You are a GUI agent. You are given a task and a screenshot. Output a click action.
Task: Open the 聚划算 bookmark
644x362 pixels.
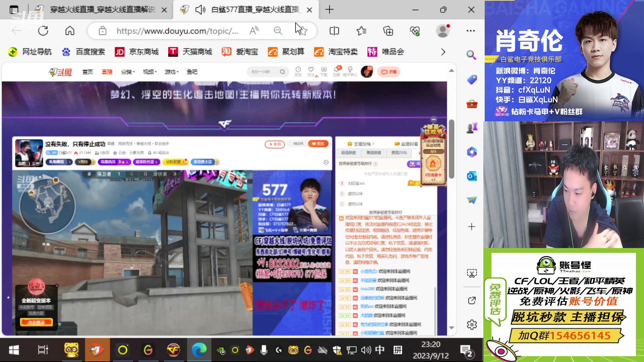pyautogui.click(x=286, y=52)
